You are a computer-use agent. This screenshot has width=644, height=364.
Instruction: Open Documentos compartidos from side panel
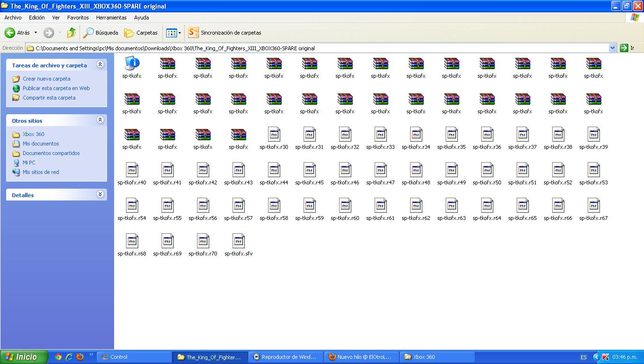pyautogui.click(x=51, y=153)
